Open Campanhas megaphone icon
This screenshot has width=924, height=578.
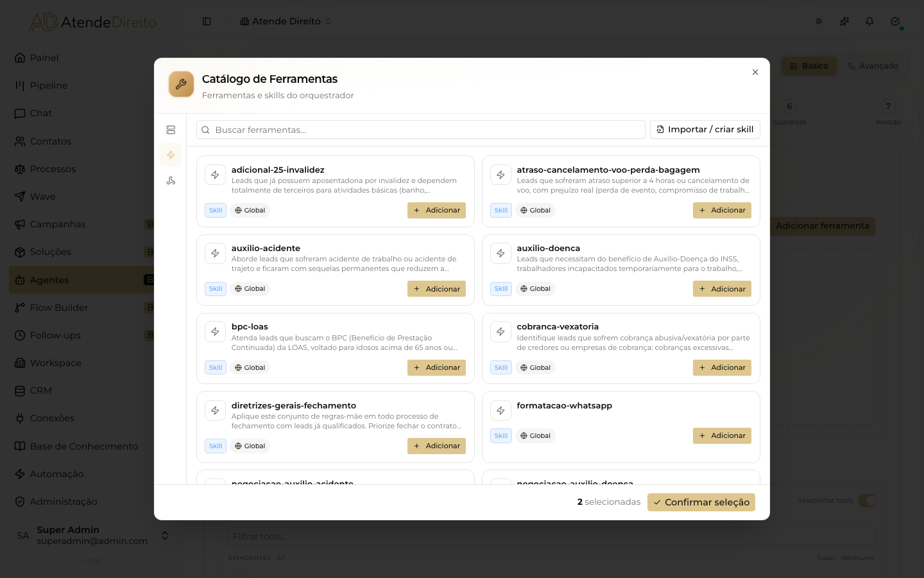[x=20, y=224]
